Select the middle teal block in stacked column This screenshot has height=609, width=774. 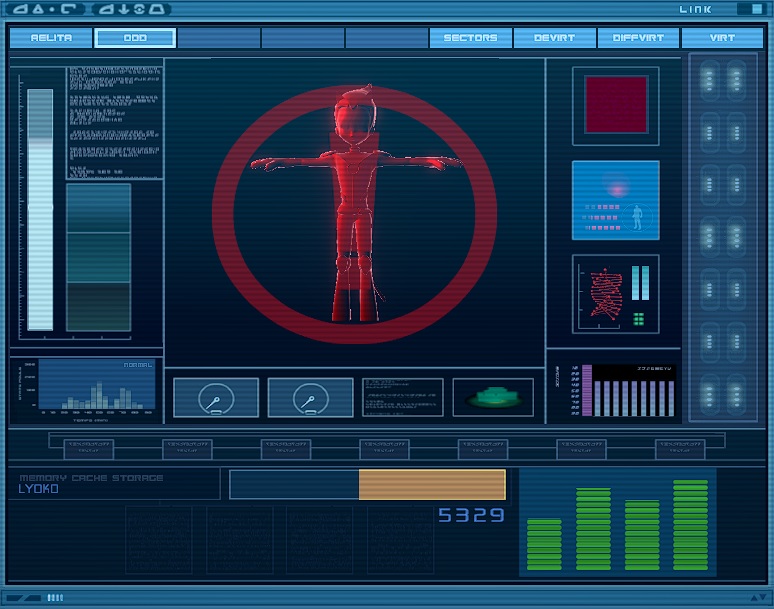(99, 258)
